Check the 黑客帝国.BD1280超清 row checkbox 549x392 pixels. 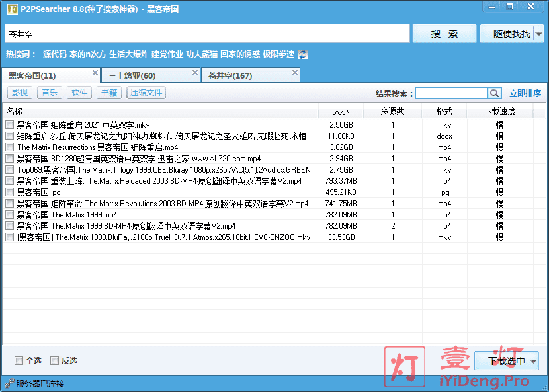coord(10,158)
